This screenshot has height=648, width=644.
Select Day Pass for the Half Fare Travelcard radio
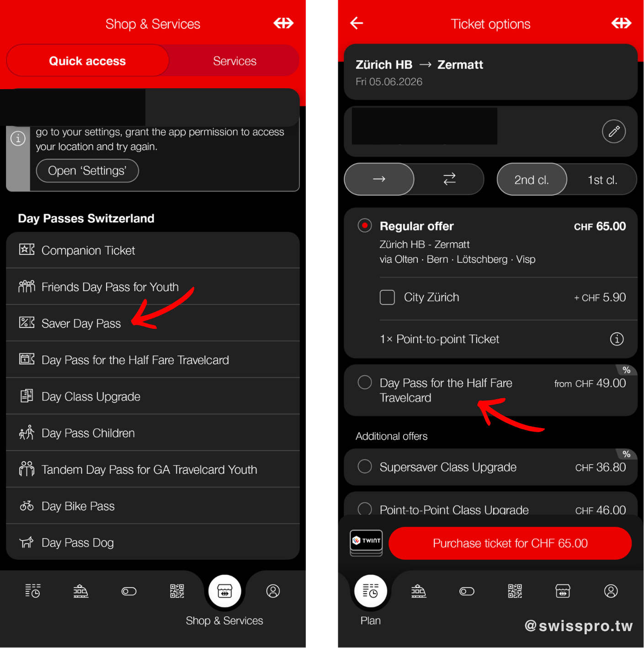point(365,382)
